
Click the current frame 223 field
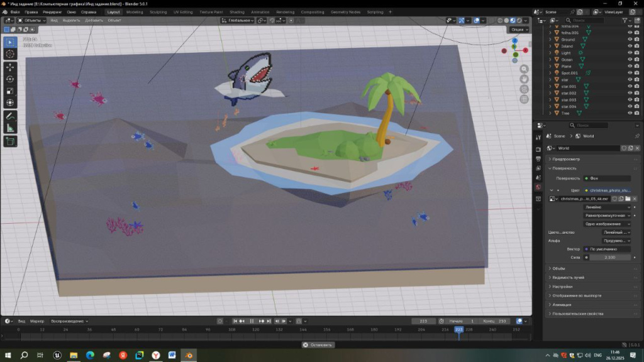tap(423, 321)
